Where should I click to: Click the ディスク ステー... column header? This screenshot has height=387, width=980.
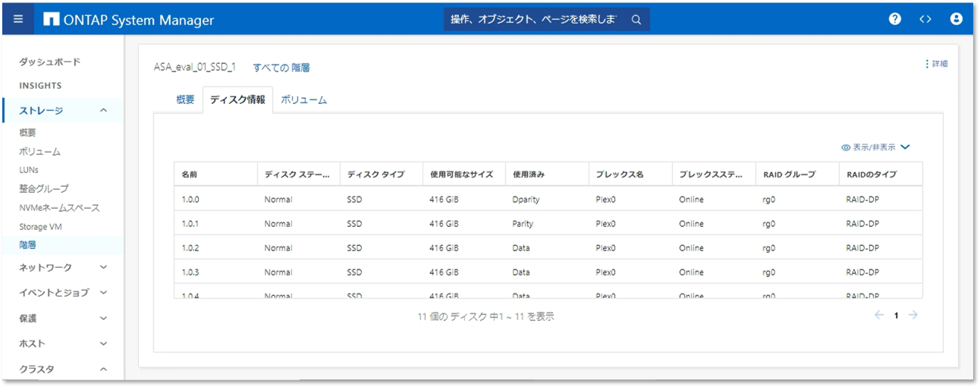(298, 175)
